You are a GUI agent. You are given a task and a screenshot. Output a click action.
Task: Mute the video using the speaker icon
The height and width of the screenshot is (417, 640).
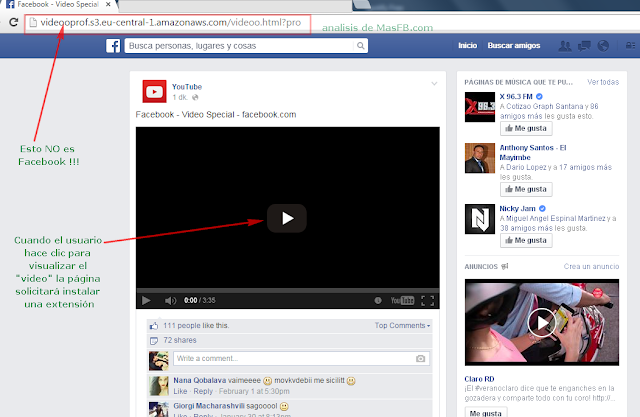click(170, 301)
